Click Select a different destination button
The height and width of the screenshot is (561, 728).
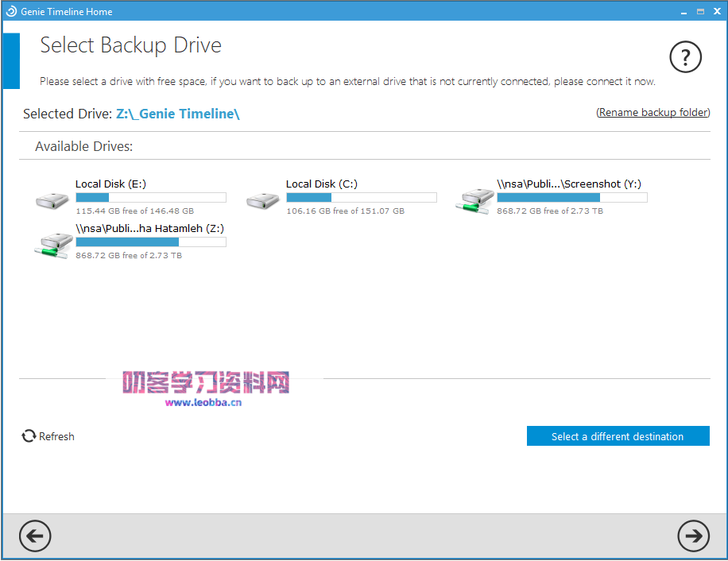[x=618, y=435]
